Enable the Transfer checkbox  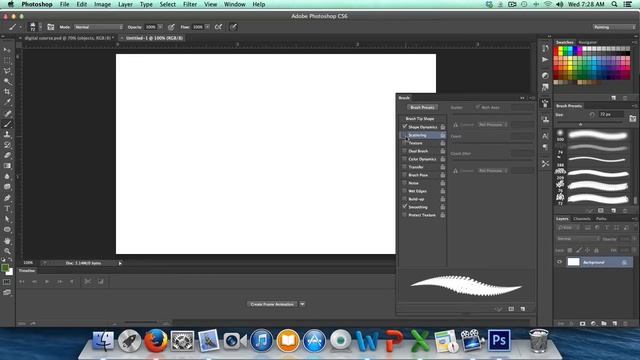(404, 167)
